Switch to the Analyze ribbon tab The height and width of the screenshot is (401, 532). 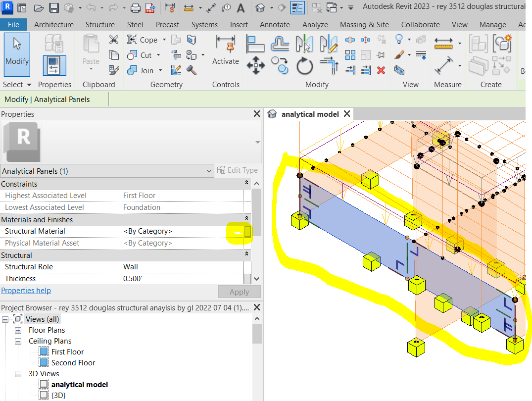click(x=315, y=24)
